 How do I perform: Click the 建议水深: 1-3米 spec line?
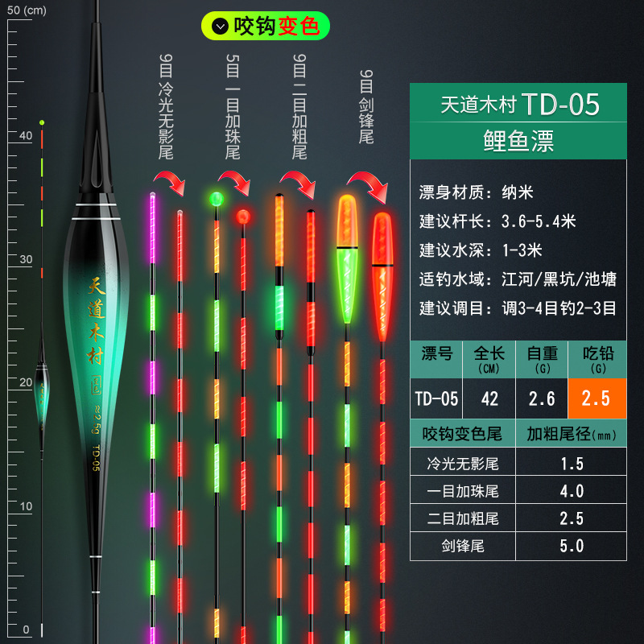pos(481,250)
